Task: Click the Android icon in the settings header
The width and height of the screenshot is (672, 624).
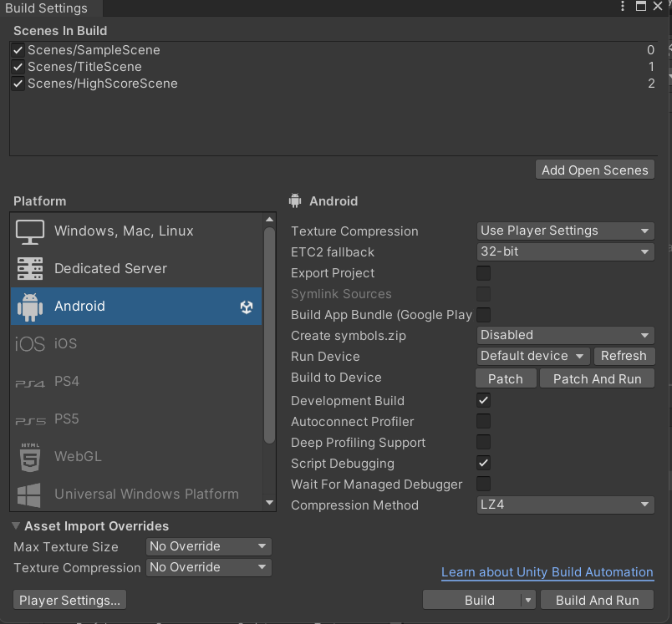Action: 295,200
